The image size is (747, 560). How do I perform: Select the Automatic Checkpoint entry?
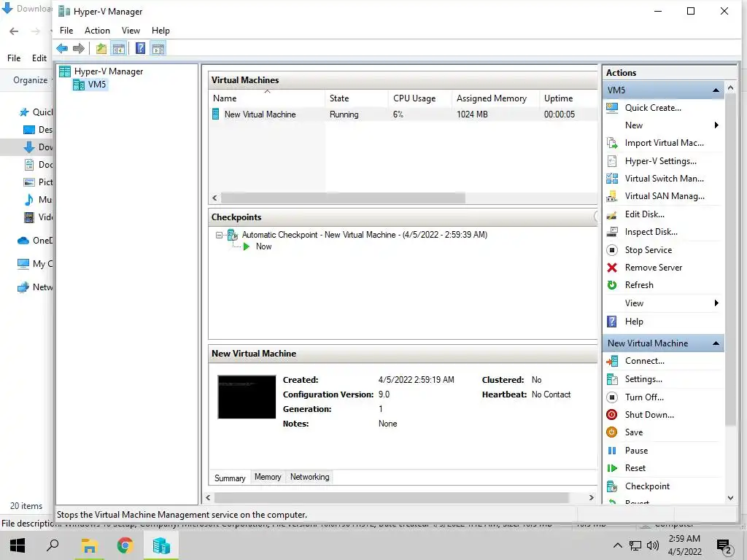coord(365,235)
